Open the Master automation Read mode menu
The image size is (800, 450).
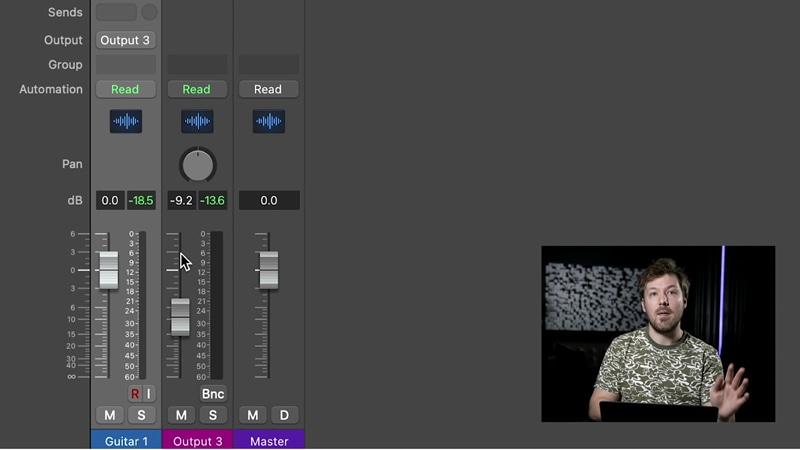268,89
